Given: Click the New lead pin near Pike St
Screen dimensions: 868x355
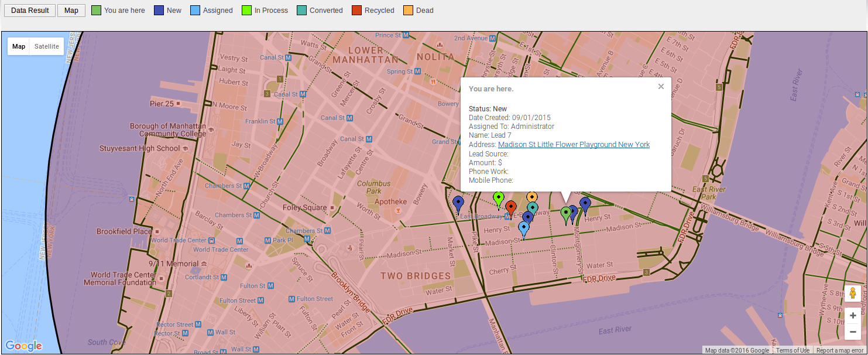Looking at the screenshot, I should [x=458, y=203].
